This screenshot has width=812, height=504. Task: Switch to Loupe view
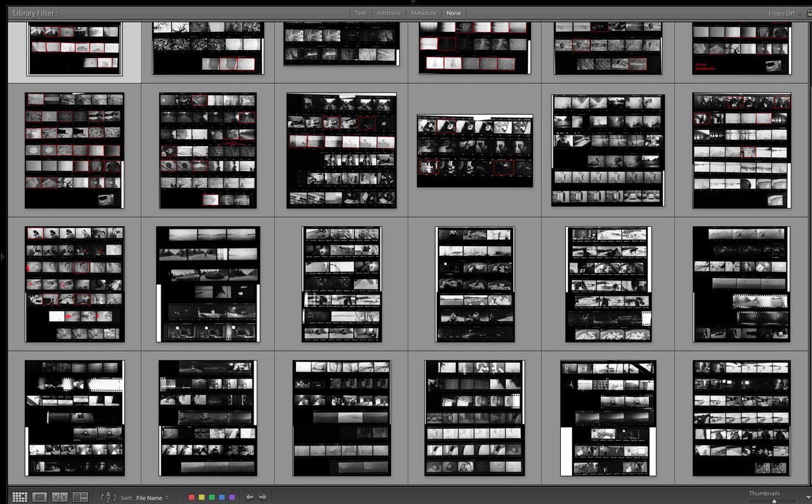coord(40,497)
